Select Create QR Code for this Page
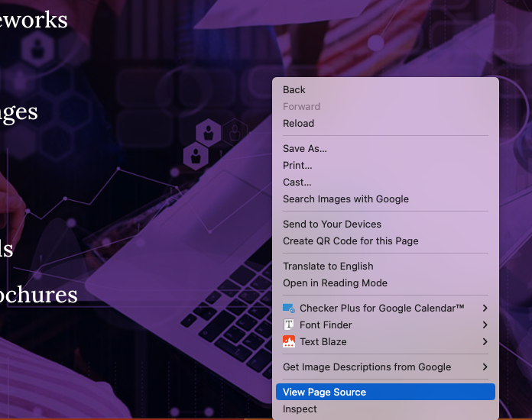 click(350, 241)
